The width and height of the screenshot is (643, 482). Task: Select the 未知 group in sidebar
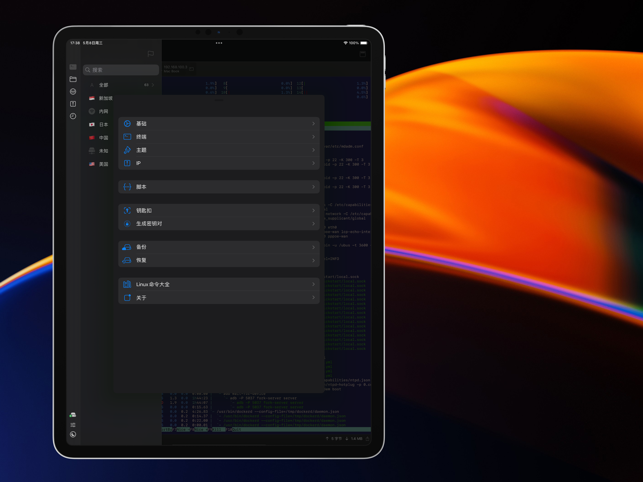[x=98, y=151]
